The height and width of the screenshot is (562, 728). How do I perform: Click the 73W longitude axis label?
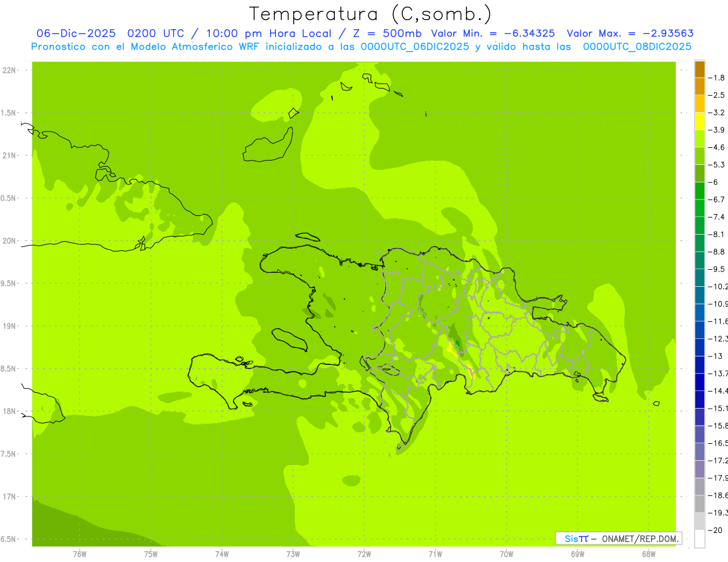[x=293, y=554]
